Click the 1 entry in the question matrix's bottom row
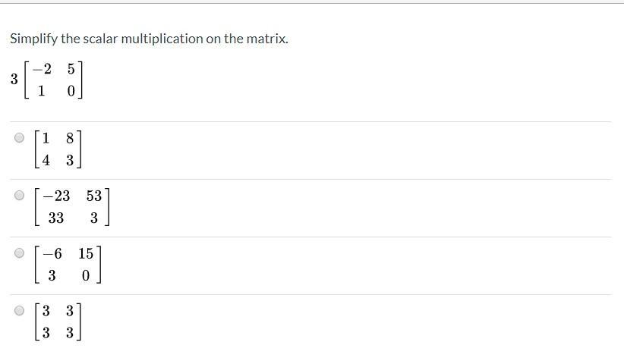The image size is (624, 364). click(x=41, y=92)
